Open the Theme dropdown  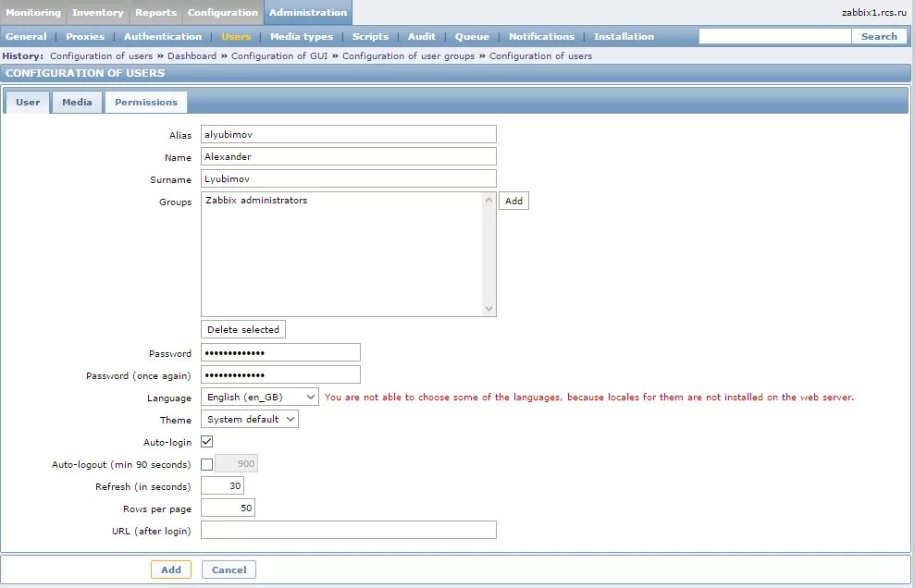click(250, 419)
